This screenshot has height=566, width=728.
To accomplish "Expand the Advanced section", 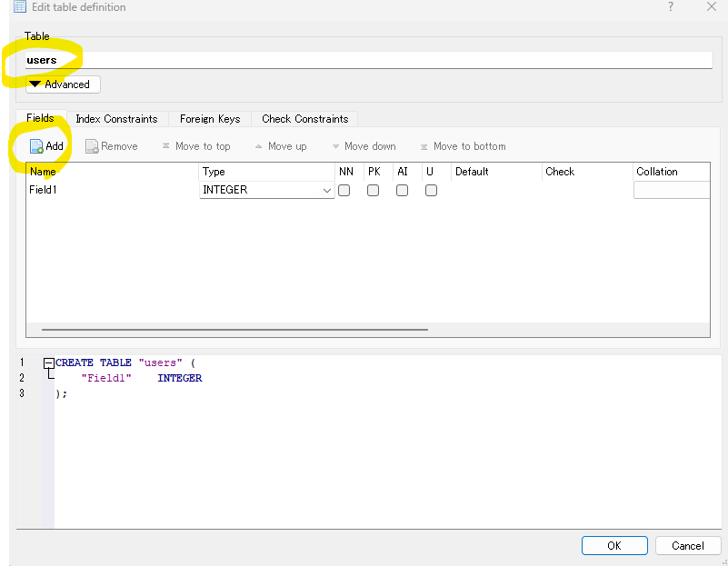I will [63, 84].
